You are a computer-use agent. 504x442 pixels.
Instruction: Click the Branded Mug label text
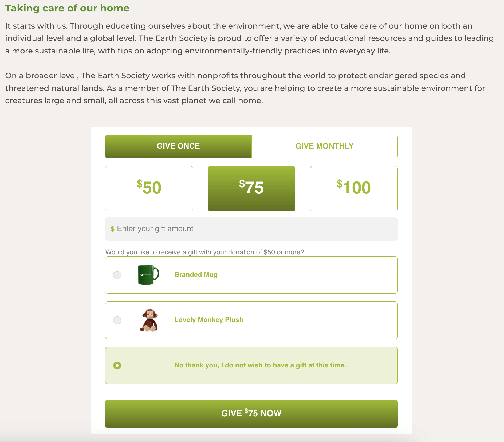196,275
